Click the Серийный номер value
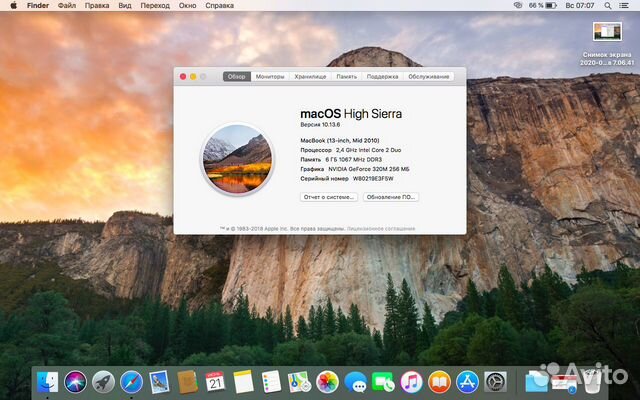 click(373, 179)
